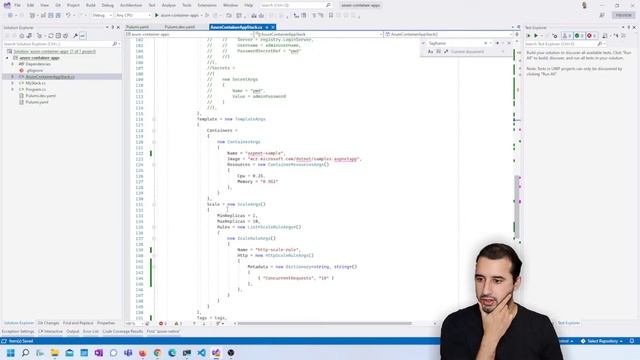Toggle Match Whole Word in Find box
The width and height of the screenshot is (640, 360).
438,52
